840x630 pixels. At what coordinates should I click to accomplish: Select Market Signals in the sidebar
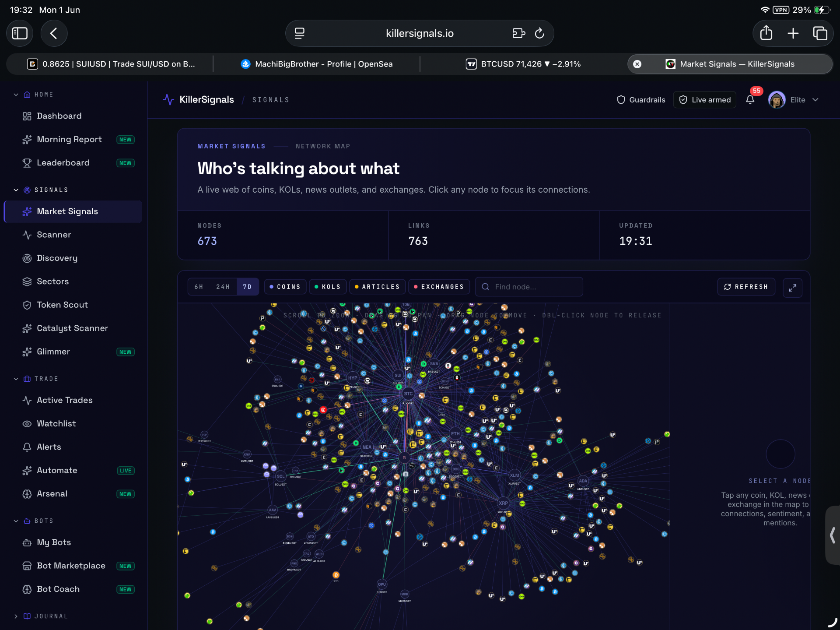tap(73, 211)
